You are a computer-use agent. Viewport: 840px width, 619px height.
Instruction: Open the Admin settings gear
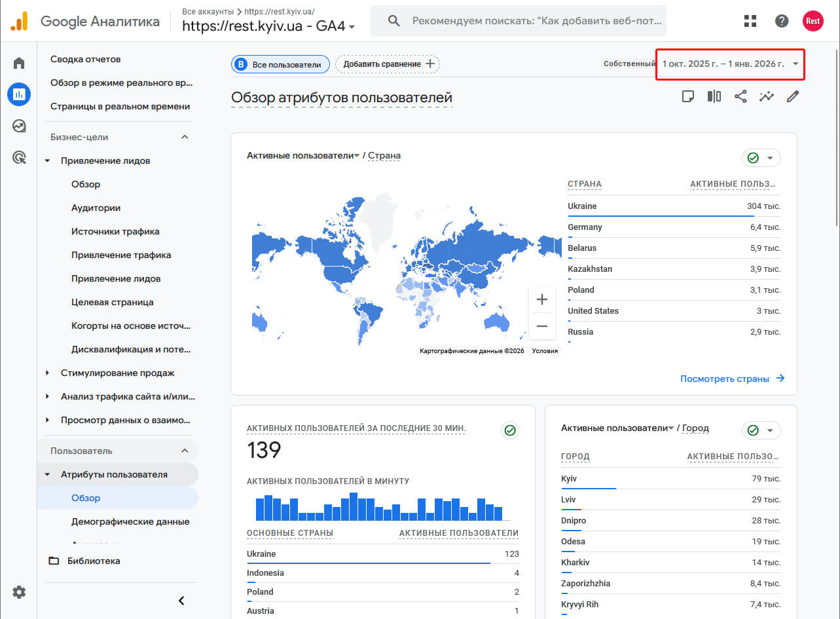(19, 592)
